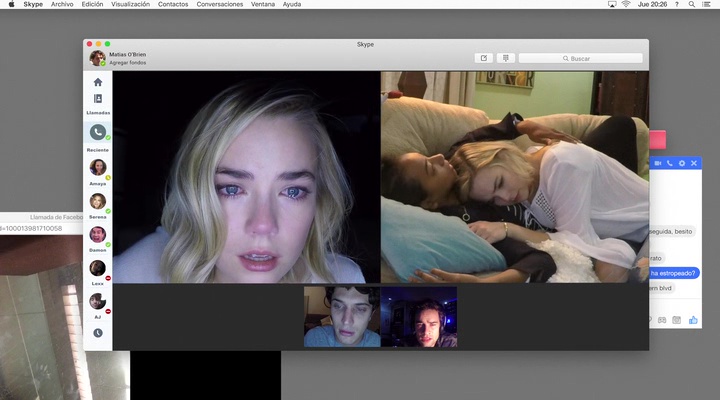Viewport: 720px width, 400px height.
Task: Click the clock reading Jue 20:26
Action: coord(652,4)
